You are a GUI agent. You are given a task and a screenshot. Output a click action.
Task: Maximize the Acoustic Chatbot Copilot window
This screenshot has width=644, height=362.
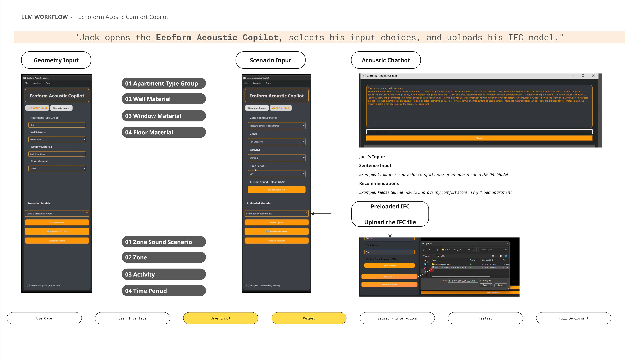(x=583, y=75)
